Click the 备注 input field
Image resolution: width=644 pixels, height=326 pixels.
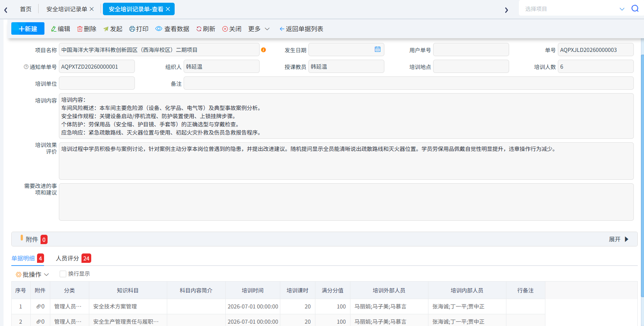coord(409,83)
